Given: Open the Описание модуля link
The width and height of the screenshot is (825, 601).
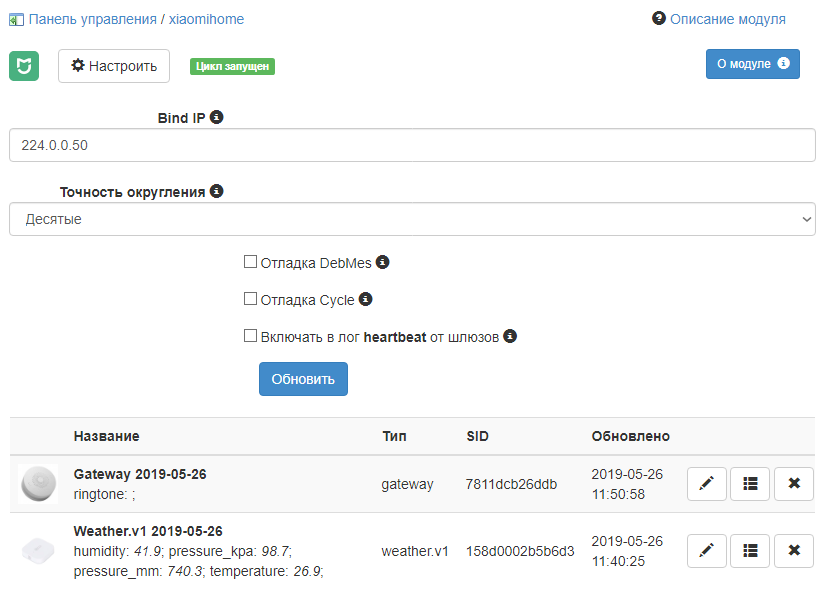Looking at the screenshot, I should point(727,19).
